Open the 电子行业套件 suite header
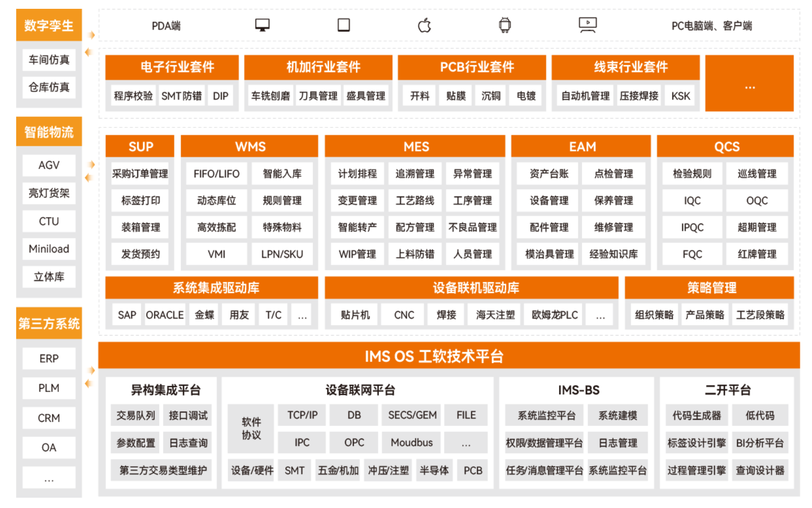 click(177, 67)
